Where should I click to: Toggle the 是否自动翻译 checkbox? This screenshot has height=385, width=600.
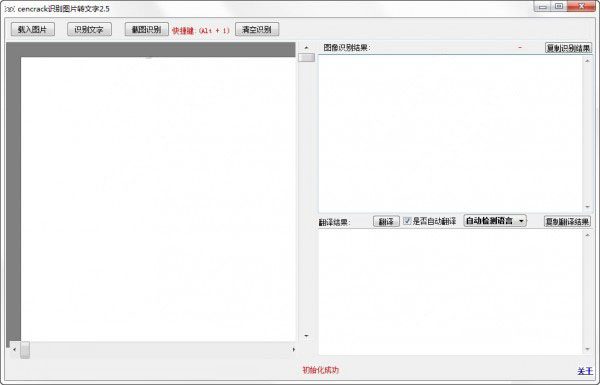pos(407,221)
